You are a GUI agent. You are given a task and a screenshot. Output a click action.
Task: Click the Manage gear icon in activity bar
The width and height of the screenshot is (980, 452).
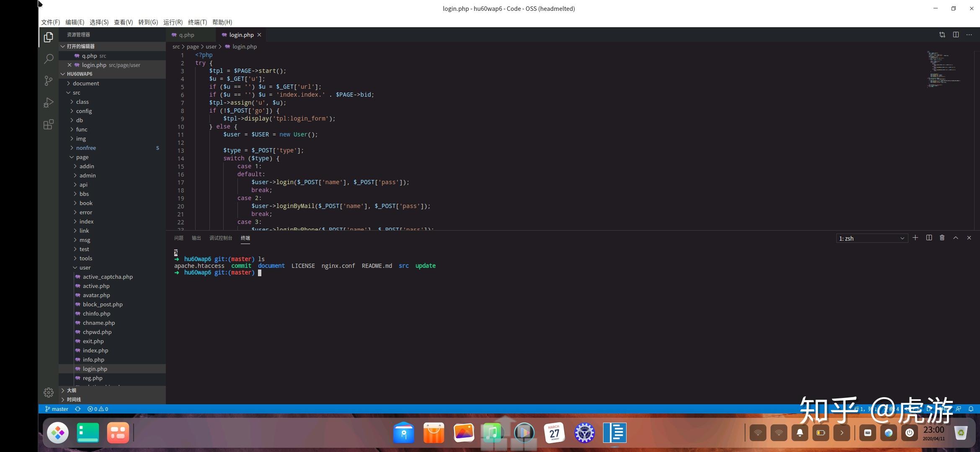[49, 392]
